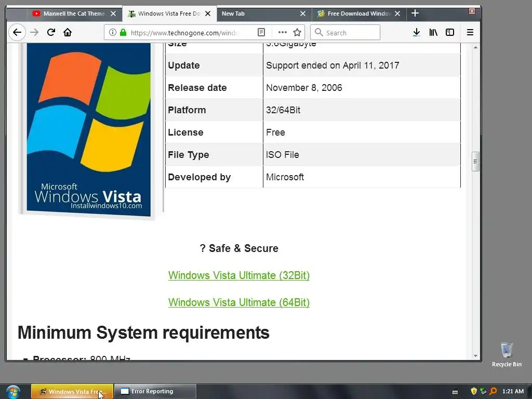This screenshot has width=532, height=399.
Task: Click the 'Minimum System requirements' heading
Action: [x=143, y=332]
